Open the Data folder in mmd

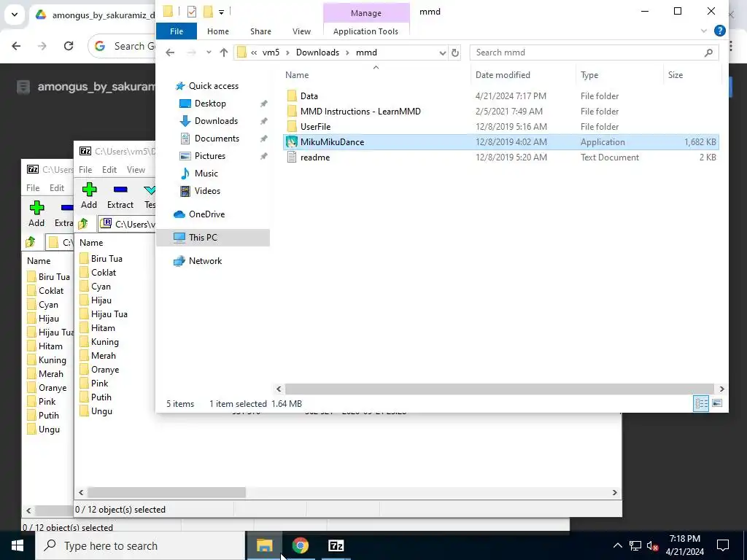(309, 96)
